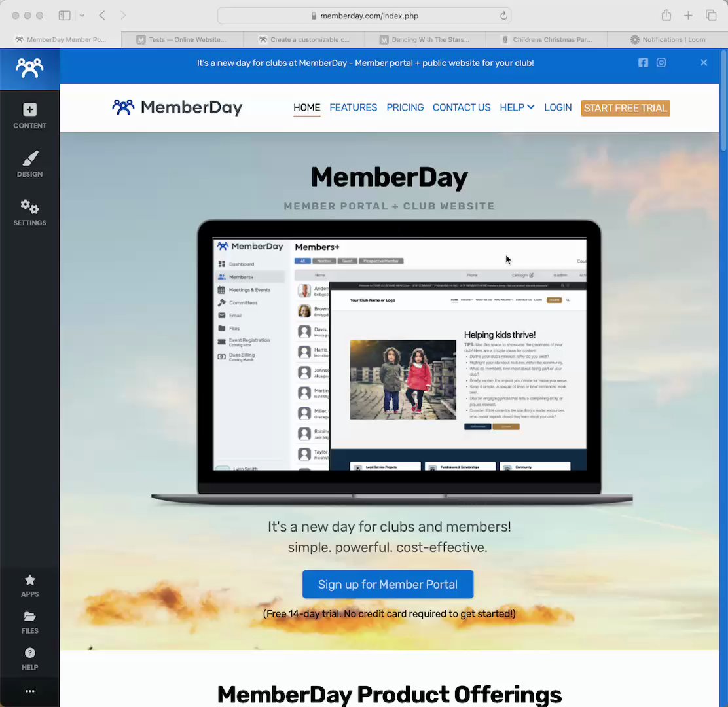Switch to MemberDay Member Portal tab
The height and width of the screenshot is (707, 728).
(x=61, y=39)
